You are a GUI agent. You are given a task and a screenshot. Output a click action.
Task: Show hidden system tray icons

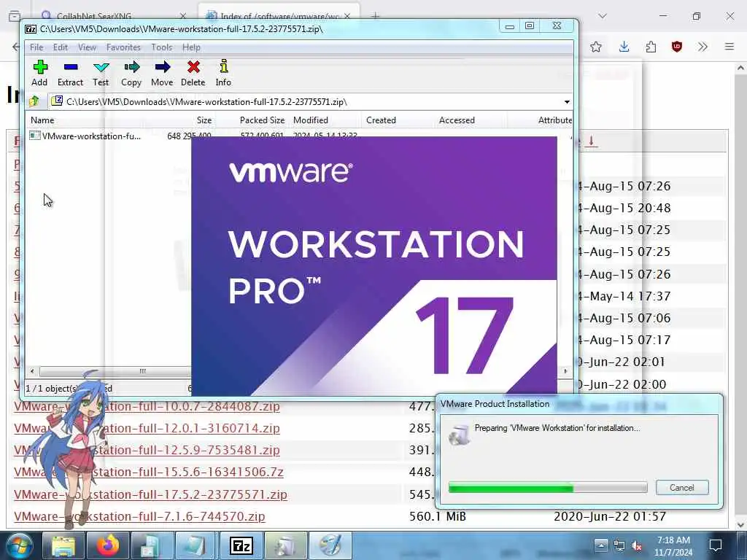[x=601, y=545]
